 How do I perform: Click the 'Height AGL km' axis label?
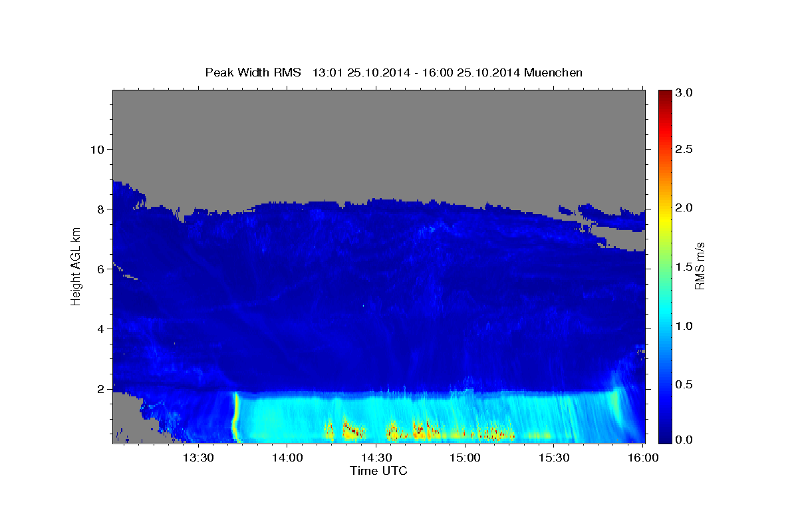(76, 266)
